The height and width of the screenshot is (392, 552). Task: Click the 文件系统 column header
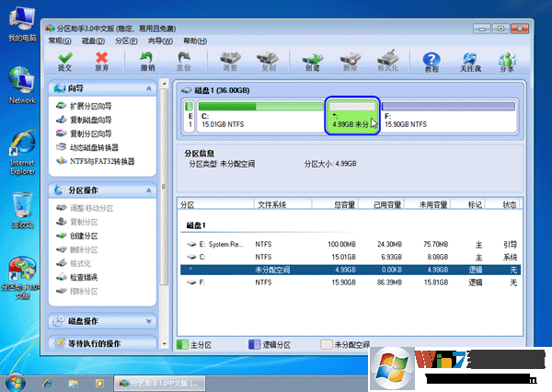pyautogui.click(x=272, y=204)
